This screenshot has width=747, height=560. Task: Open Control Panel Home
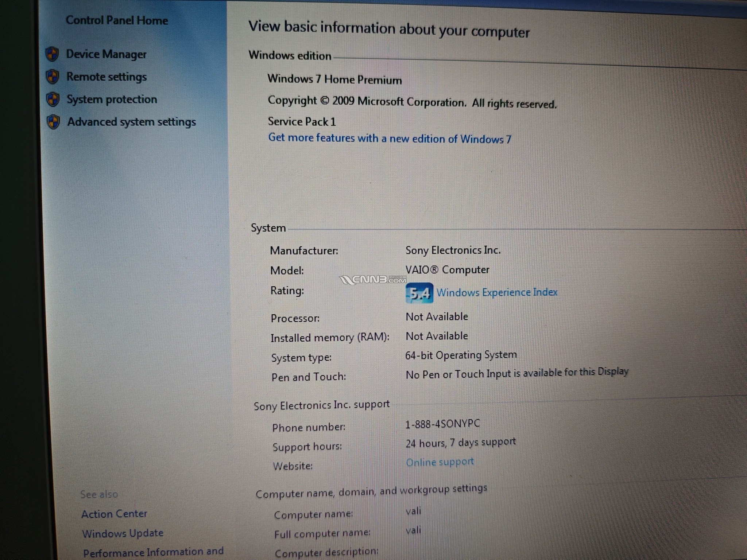117,20
